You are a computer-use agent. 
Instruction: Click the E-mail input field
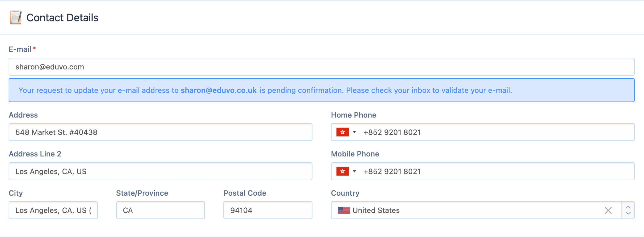[321, 67]
